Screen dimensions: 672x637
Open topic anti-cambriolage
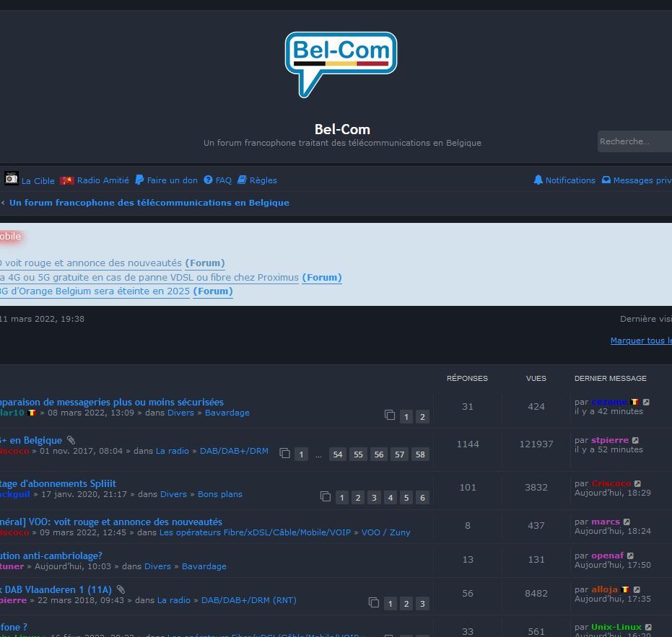click(x=51, y=555)
